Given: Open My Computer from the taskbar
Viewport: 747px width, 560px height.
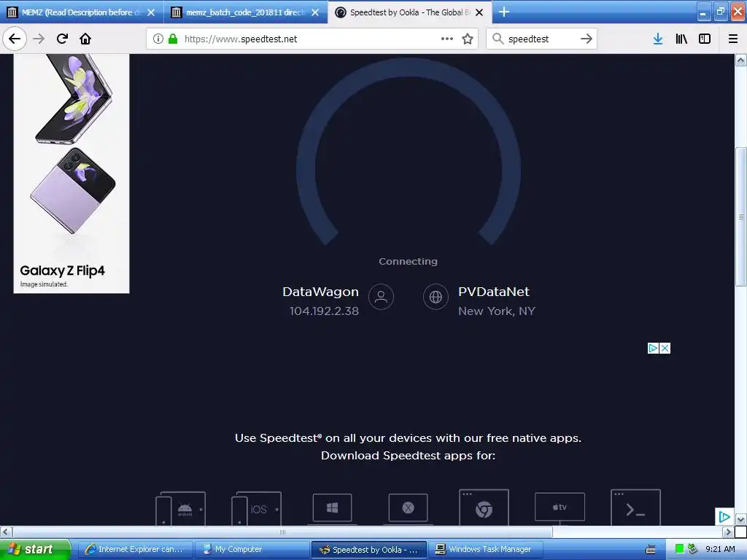Looking at the screenshot, I should tap(252, 550).
